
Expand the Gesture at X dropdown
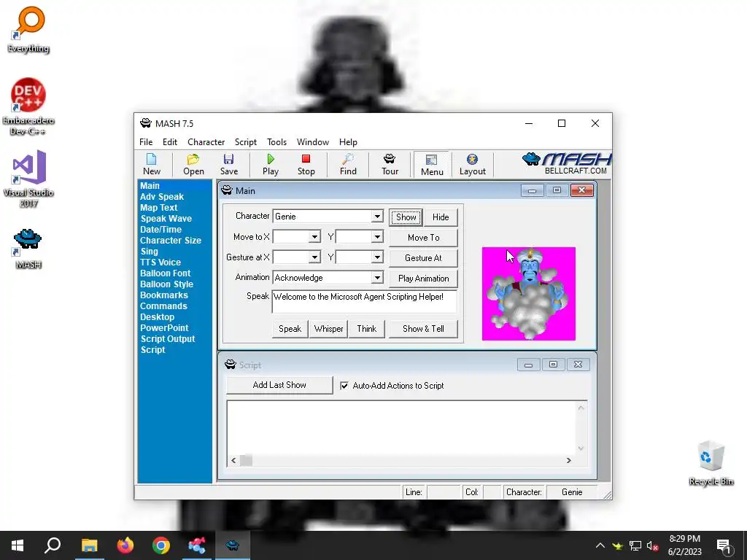314,257
